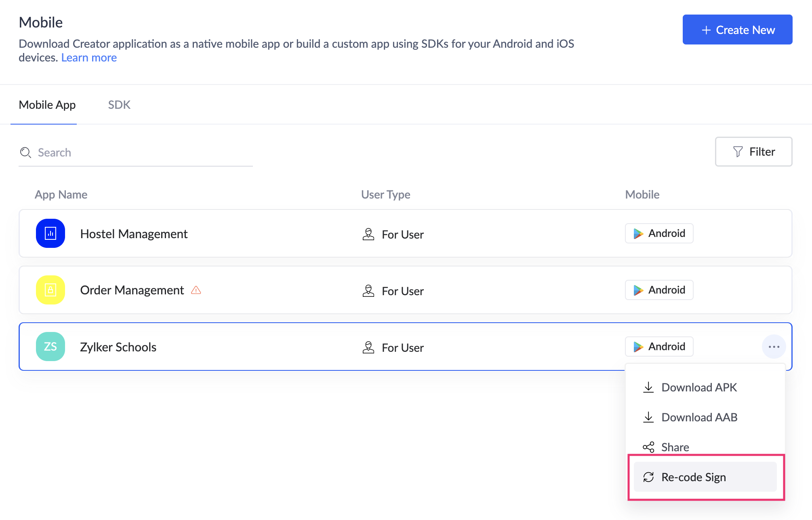Choose Share in the context menu

675,447
